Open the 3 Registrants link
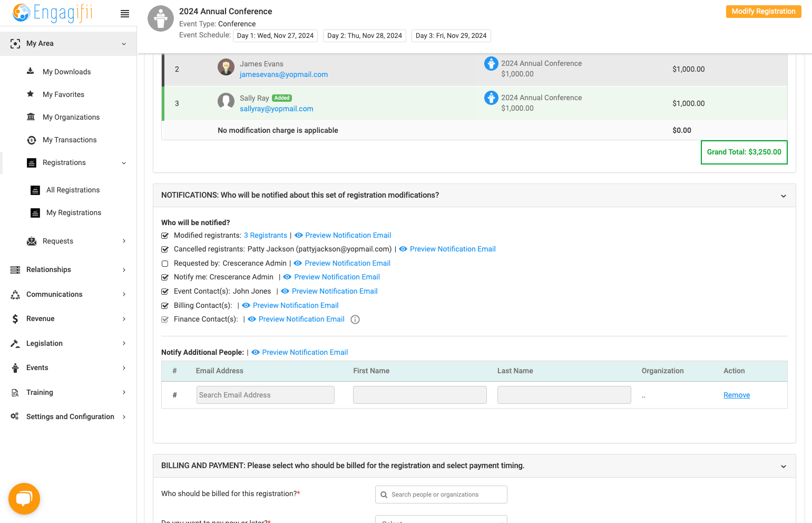Screen dimensions: 812x523 coord(266,235)
